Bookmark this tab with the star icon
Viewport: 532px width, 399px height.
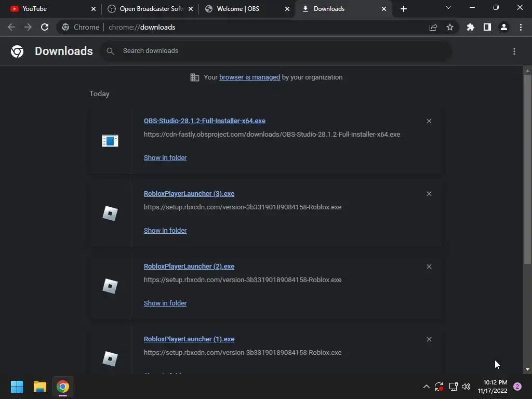pyautogui.click(x=450, y=27)
